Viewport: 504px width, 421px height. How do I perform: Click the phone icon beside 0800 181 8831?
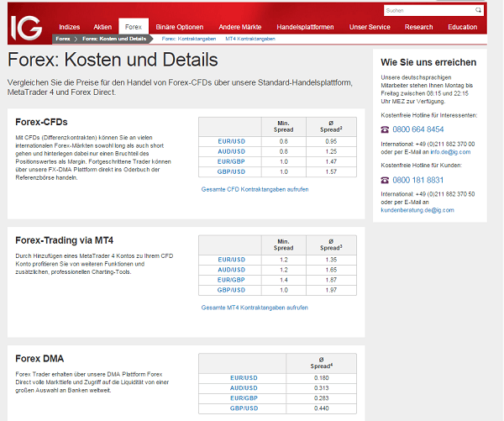click(385, 180)
